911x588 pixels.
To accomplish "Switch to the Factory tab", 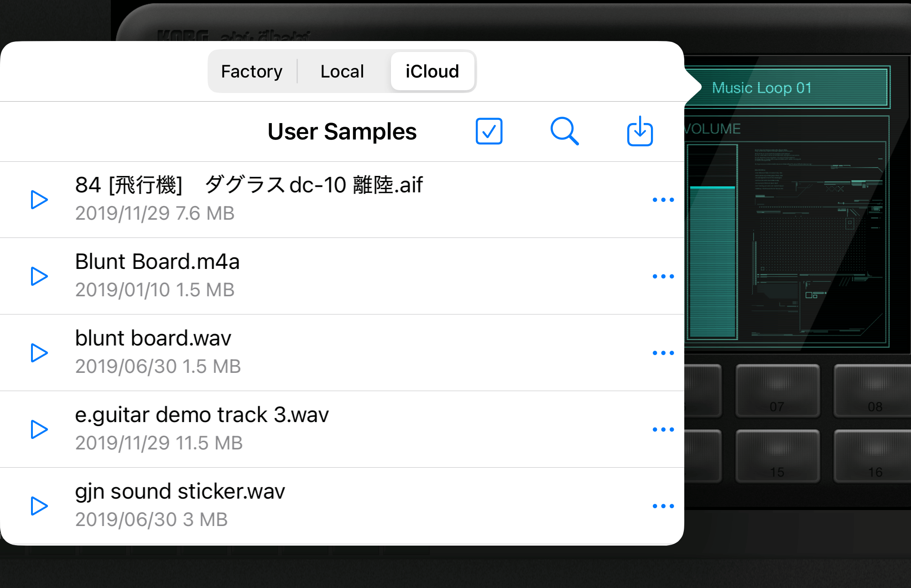I will (252, 72).
